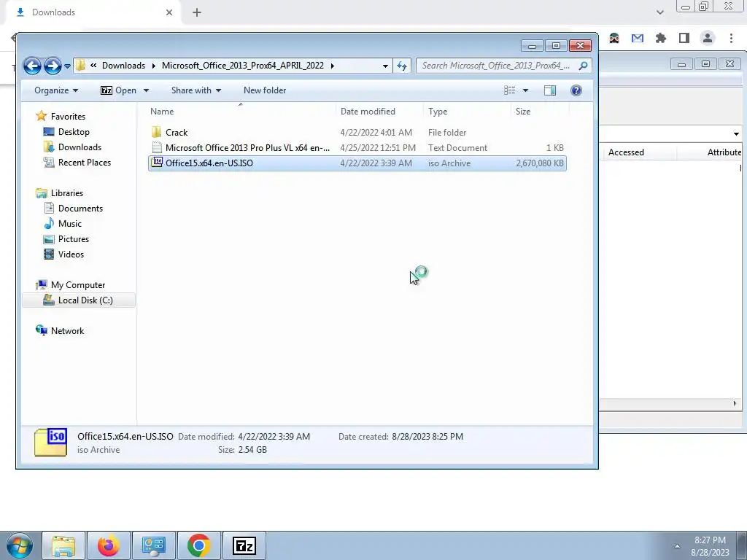Open address bar previous locations dropdown
Image resolution: width=747 pixels, height=560 pixels.
click(x=385, y=66)
